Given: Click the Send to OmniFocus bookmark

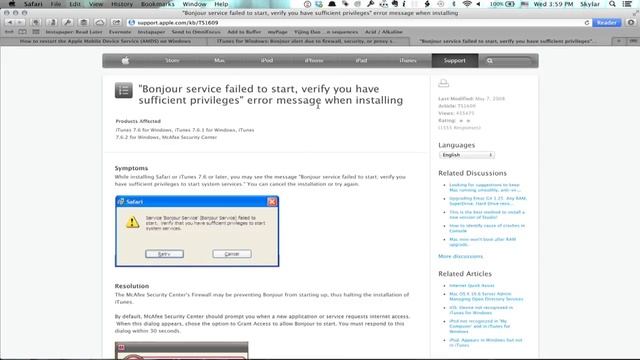Looking at the screenshot, I should pyautogui.click(x=196, y=32).
